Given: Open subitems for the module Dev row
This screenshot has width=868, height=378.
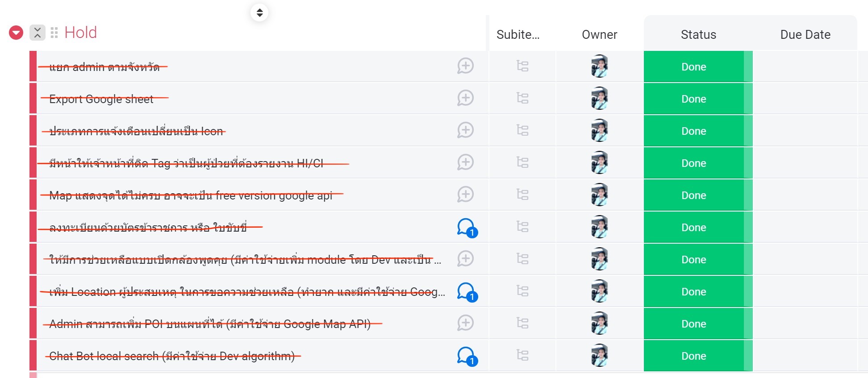Looking at the screenshot, I should tap(522, 259).
